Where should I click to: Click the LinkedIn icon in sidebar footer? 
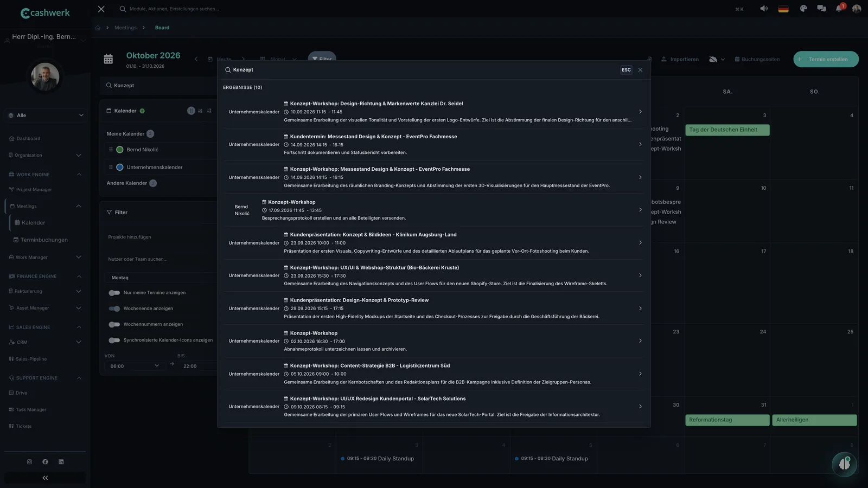[61, 462]
